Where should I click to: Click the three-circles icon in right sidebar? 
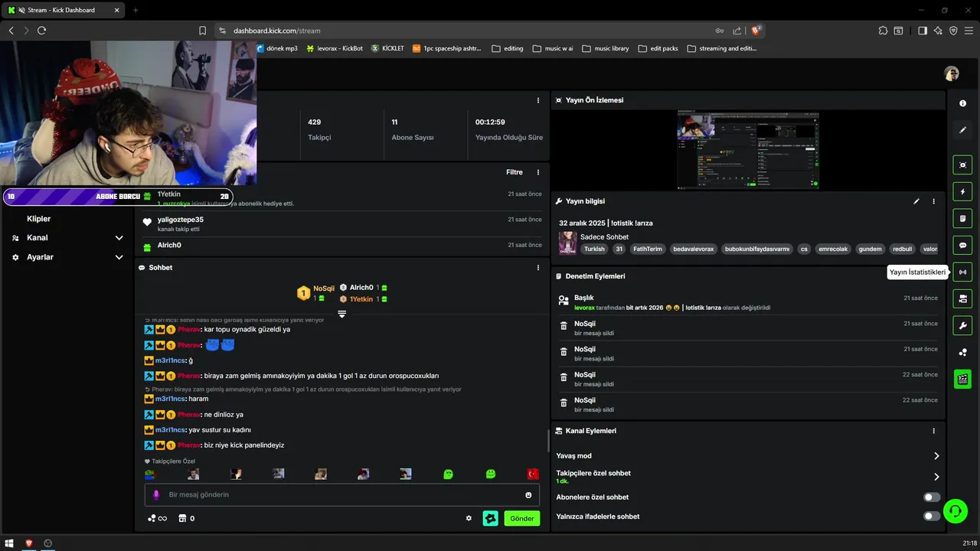coord(962,352)
